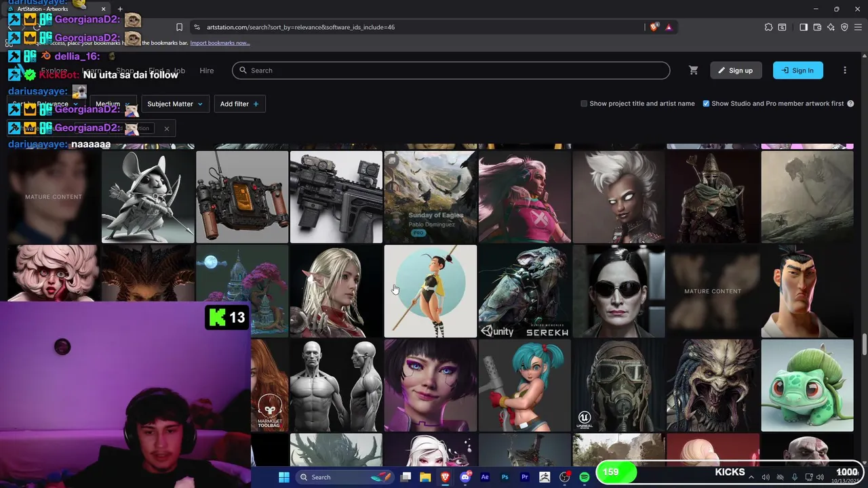
Task: Open the Hire menu item
Action: tap(207, 70)
